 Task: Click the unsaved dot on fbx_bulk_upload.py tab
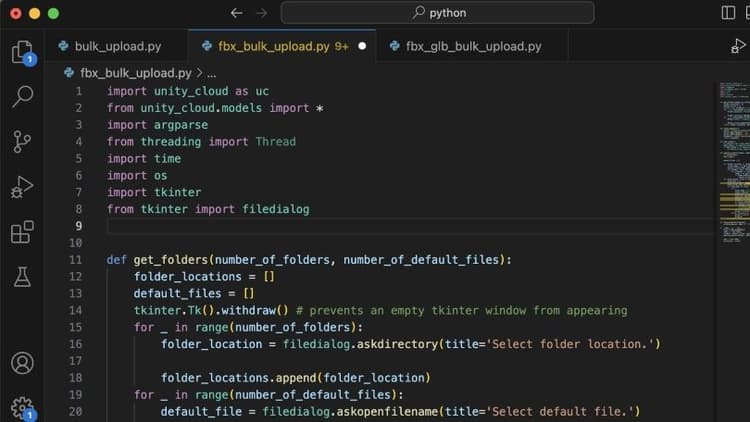(362, 46)
